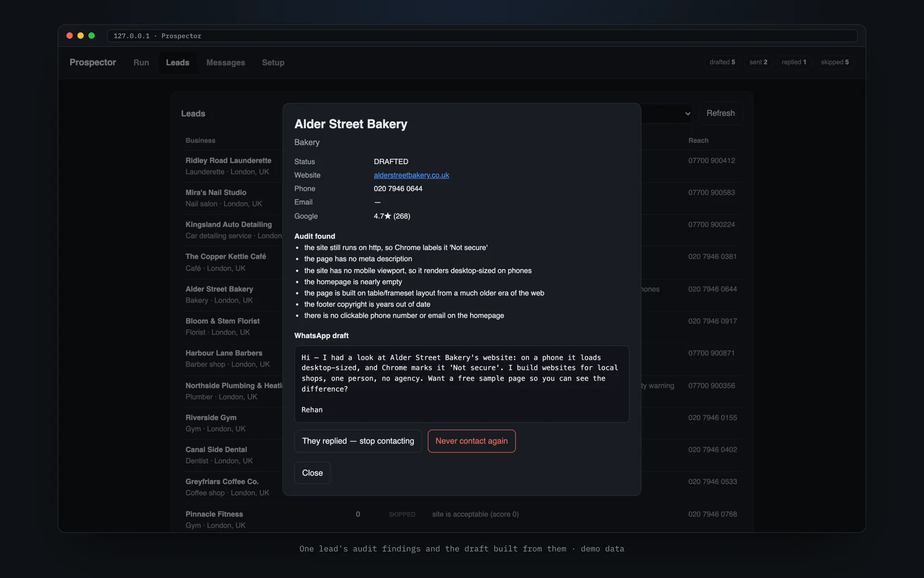924x578 pixels.
Task: Go to the Setup tab
Action: pyautogui.click(x=273, y=62)
